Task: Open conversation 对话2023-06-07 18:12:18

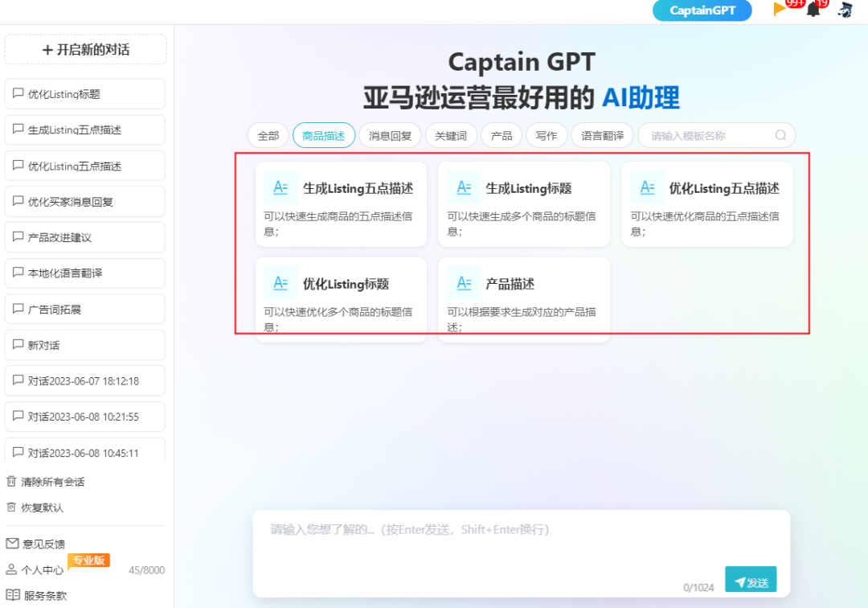Action: (85, 381)
